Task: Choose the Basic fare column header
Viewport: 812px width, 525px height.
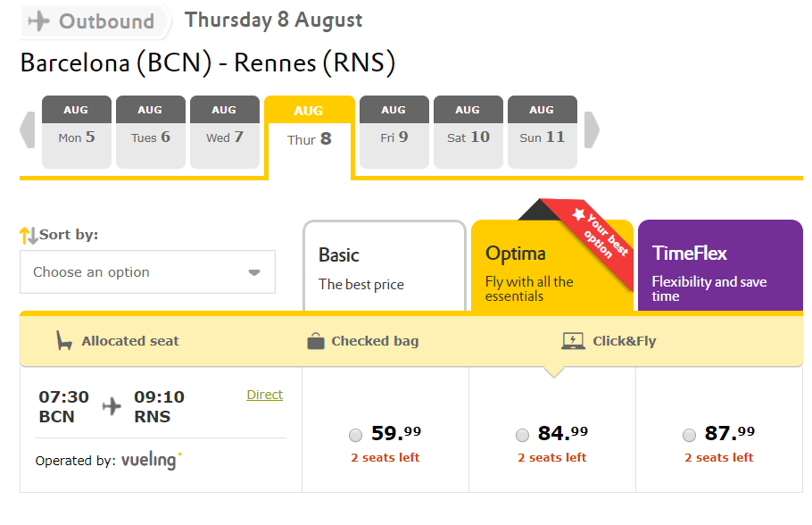Action: (x=385, y=268)
